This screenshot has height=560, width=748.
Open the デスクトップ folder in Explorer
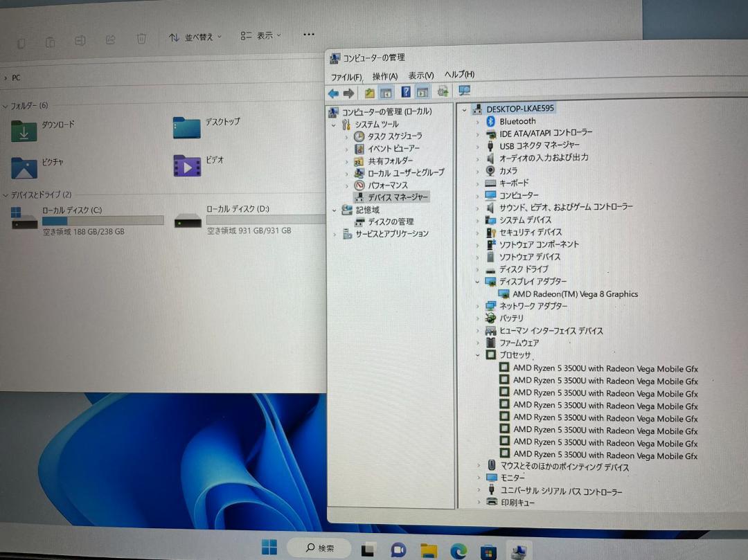click(206, 127)
